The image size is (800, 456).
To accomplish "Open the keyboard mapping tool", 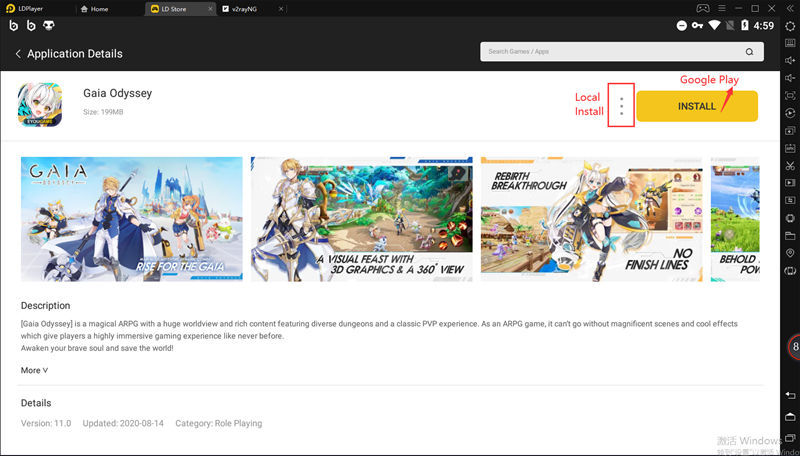I will [x=790, y=43].
